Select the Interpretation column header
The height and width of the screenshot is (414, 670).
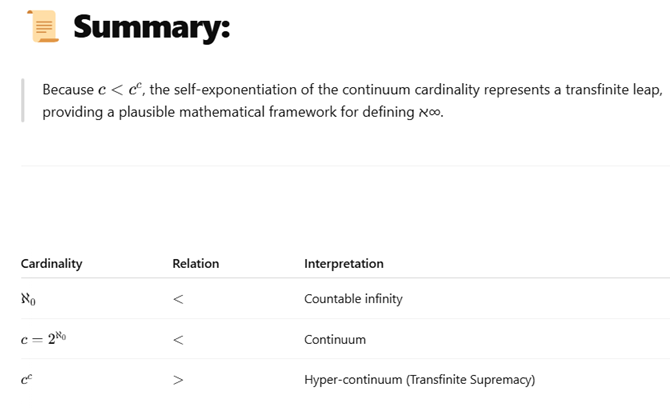pyautogui.click(x=344, y=264)
